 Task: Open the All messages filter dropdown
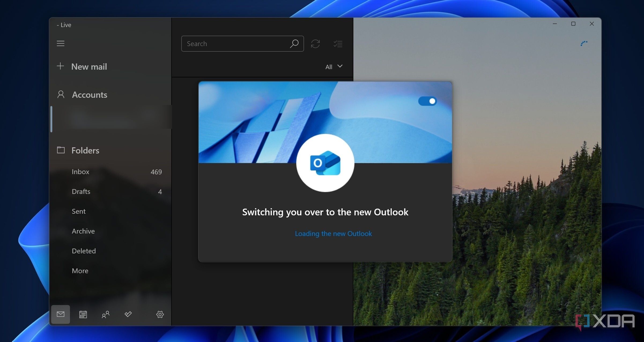pos(333,66)
